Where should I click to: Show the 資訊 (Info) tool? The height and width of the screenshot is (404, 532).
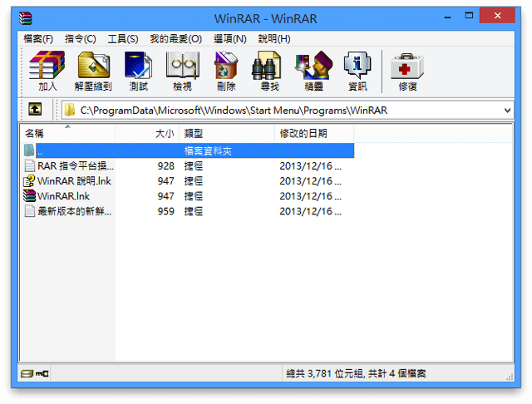tap(357, 71)
